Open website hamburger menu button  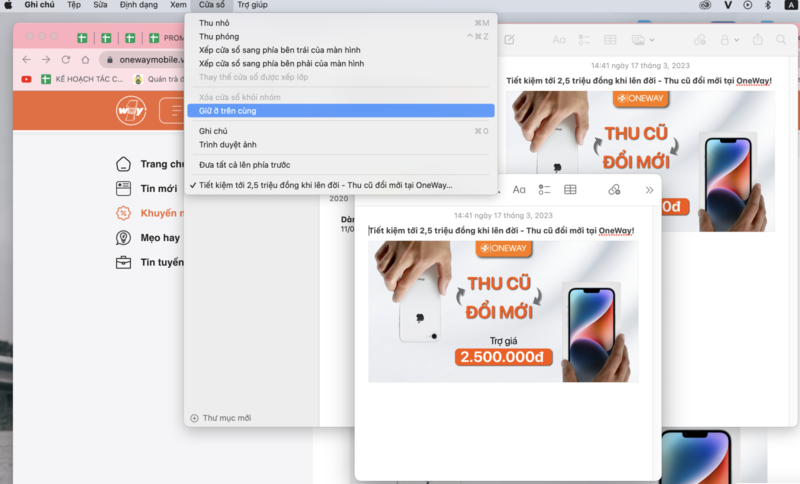(172, 110)
